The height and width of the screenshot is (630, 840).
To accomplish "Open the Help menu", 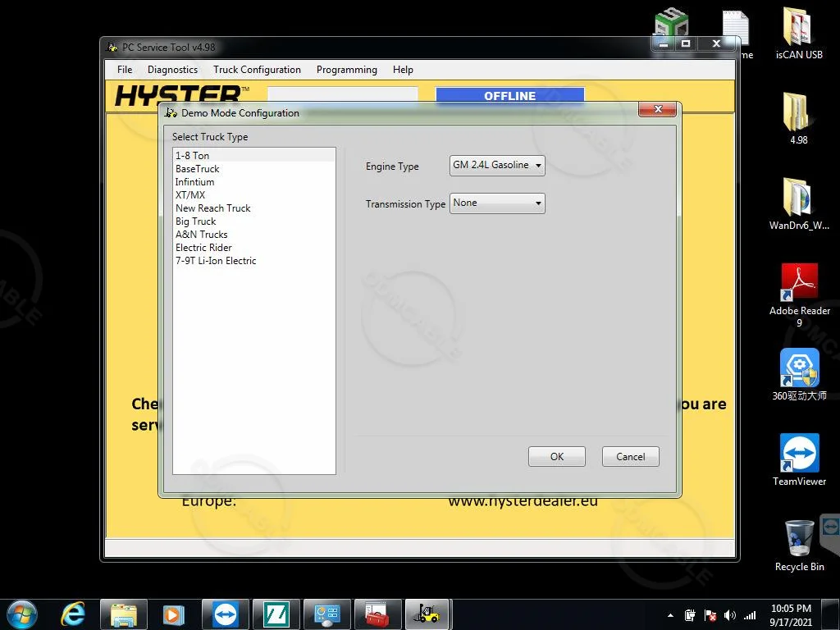I will [403, 70].
